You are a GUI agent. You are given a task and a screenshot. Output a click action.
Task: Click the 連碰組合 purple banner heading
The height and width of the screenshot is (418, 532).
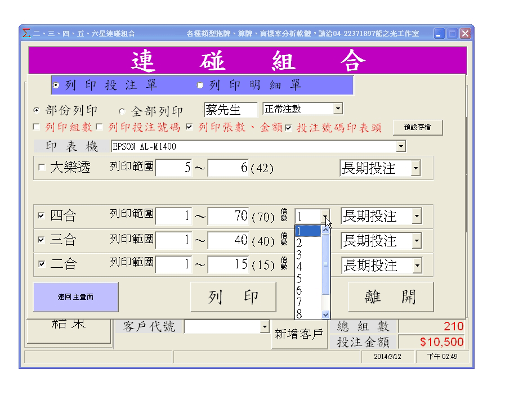click(248, 60)
